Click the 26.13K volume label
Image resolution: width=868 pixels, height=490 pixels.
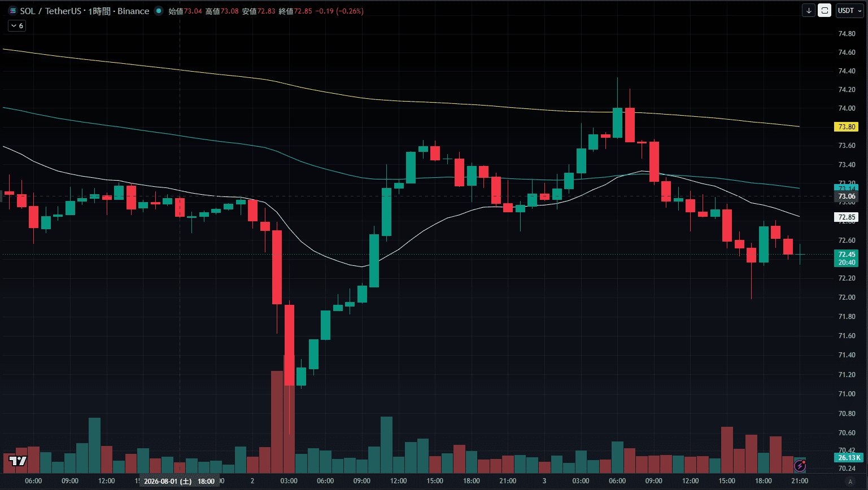(849, 458)
